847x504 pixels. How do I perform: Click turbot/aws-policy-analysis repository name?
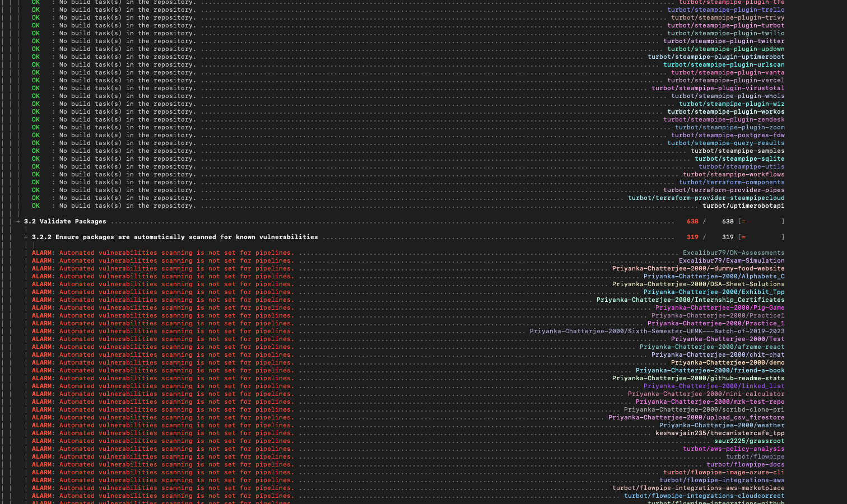point(734,449)
